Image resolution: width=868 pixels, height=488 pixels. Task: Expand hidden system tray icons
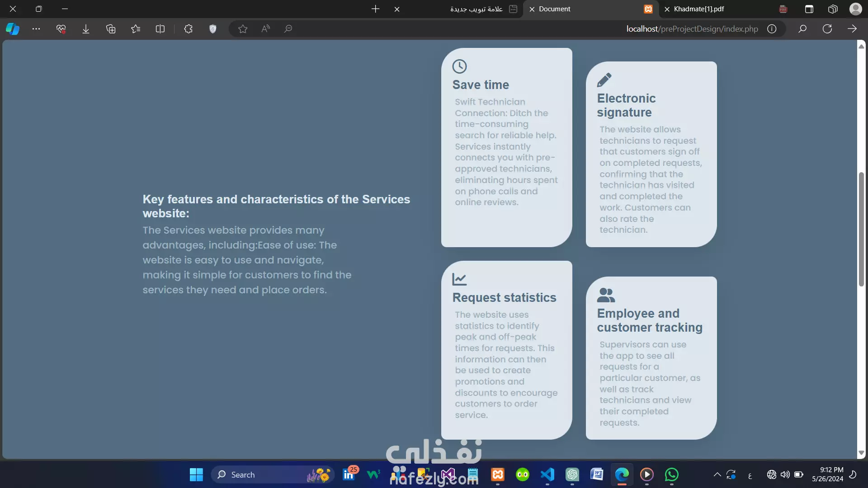[717, 474]
